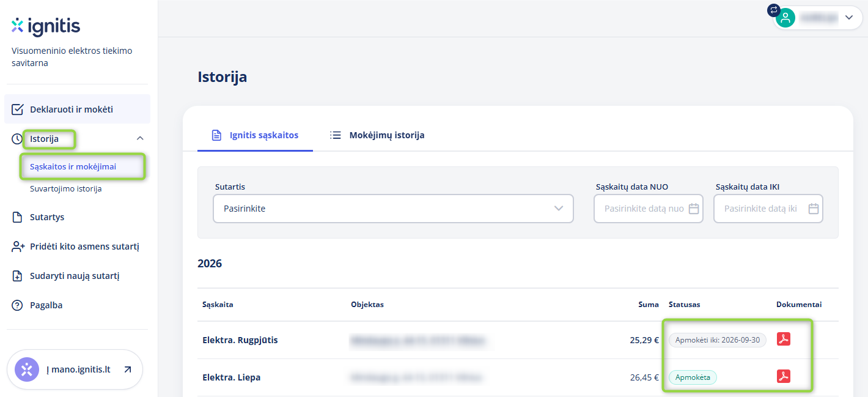Open calendar icon for date NUO
The width and height of the screenshot is (868, 397).
click(694, 209)
